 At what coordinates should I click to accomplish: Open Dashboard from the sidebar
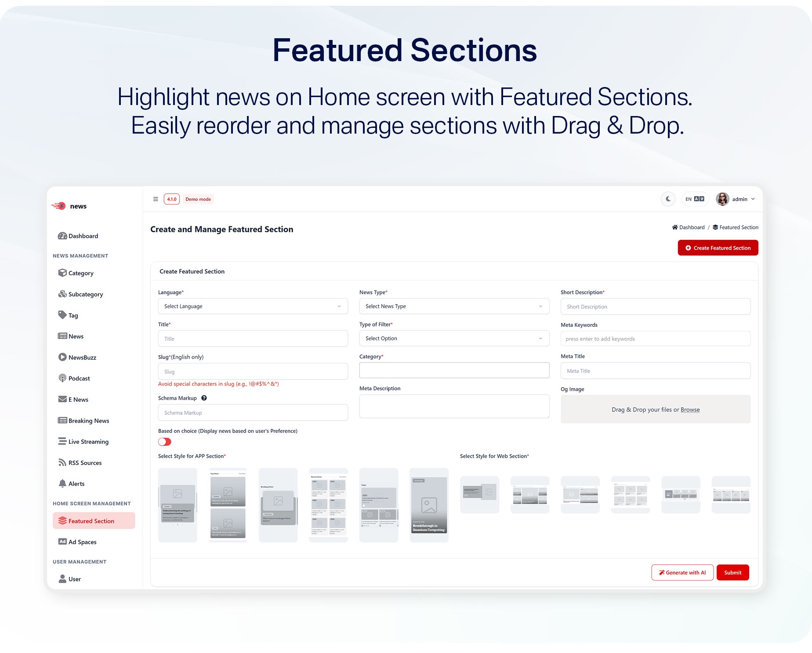click(78, 236)
